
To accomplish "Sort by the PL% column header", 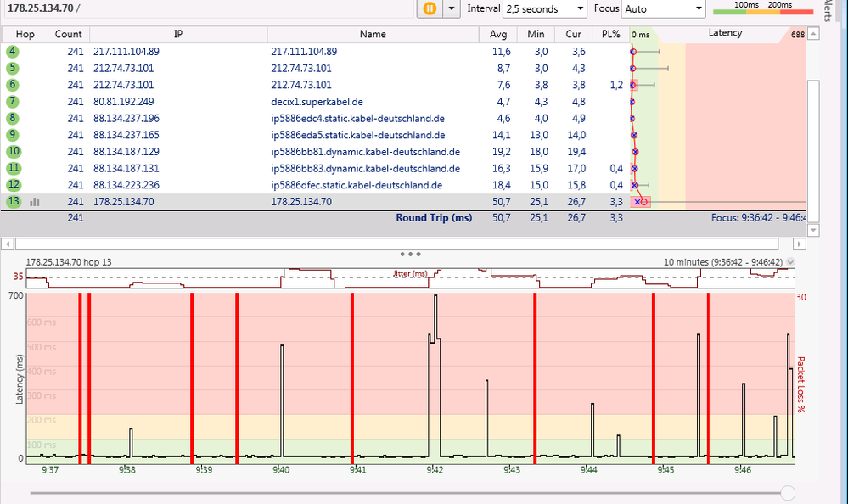I will pos(610,34).
